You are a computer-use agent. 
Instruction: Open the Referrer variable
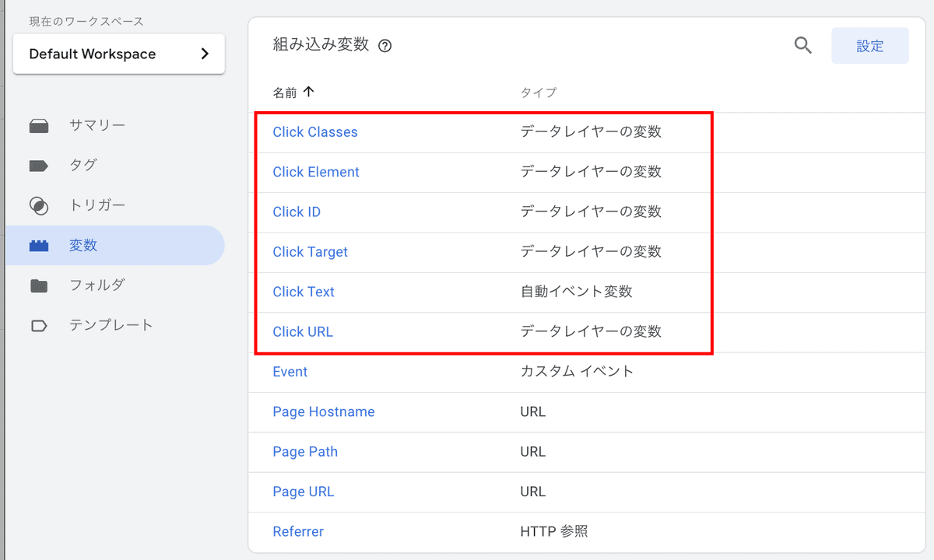pos(298,532)
